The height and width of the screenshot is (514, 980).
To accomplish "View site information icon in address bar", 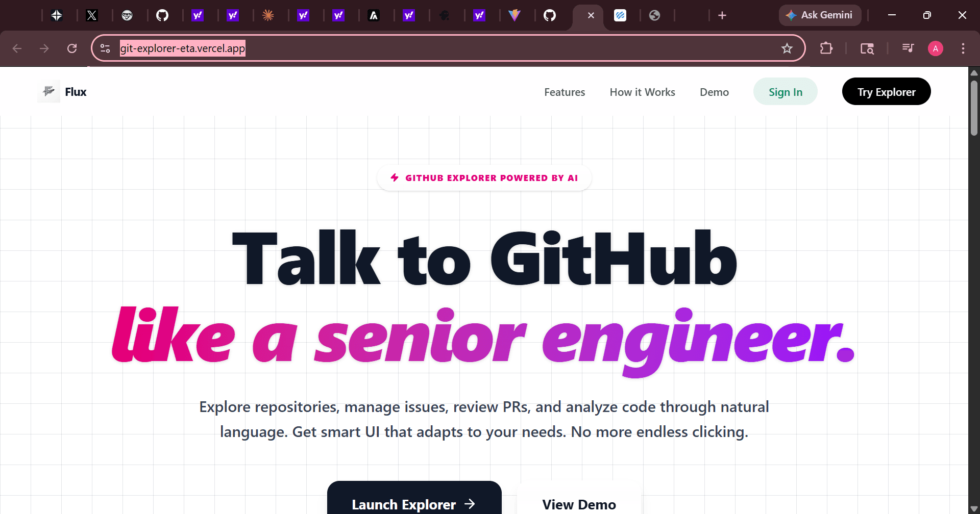I will 105,48.
